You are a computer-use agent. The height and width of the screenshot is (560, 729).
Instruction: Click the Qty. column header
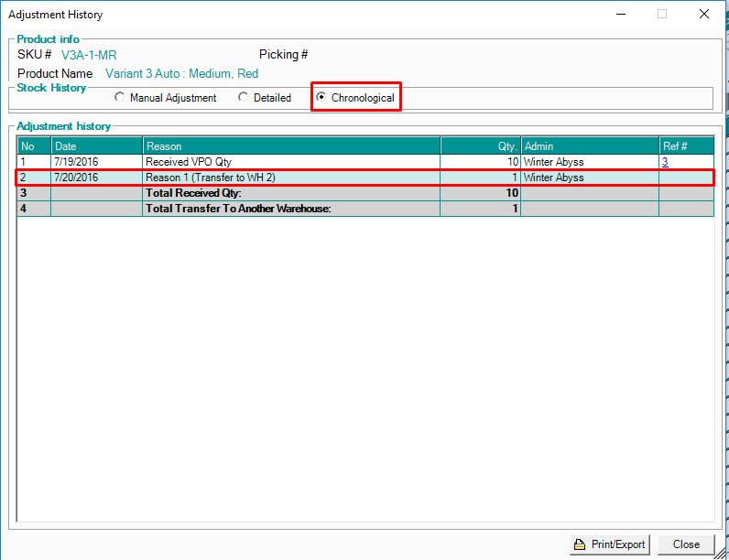pyautogui.click(x=480, y=145)
